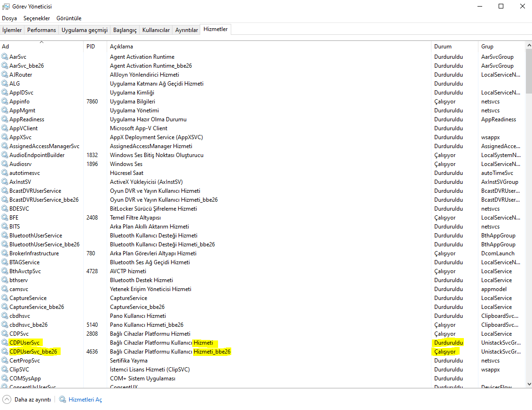Click the gear icon next to Hizmetleri Aç

coord(63,400)
